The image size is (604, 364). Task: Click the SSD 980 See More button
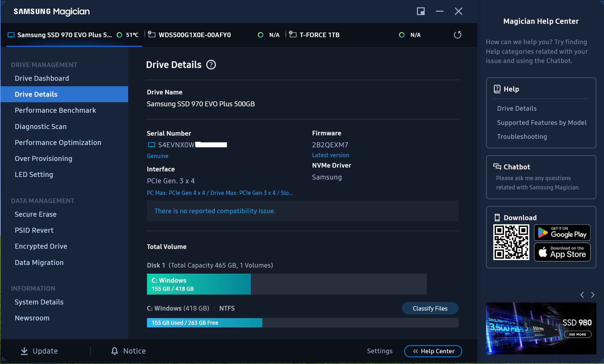(x=578, y=334)
